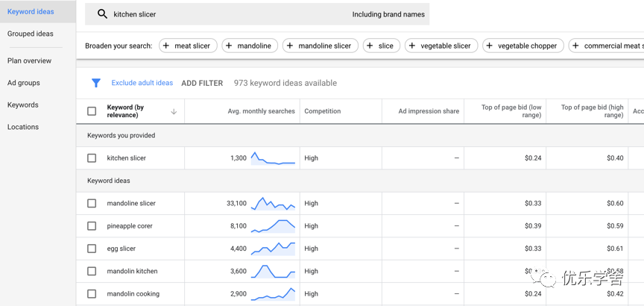The image size is (644, 306).
Task: Check the mandolin kitchen row checkbox
Action: (x=92, y=271)
